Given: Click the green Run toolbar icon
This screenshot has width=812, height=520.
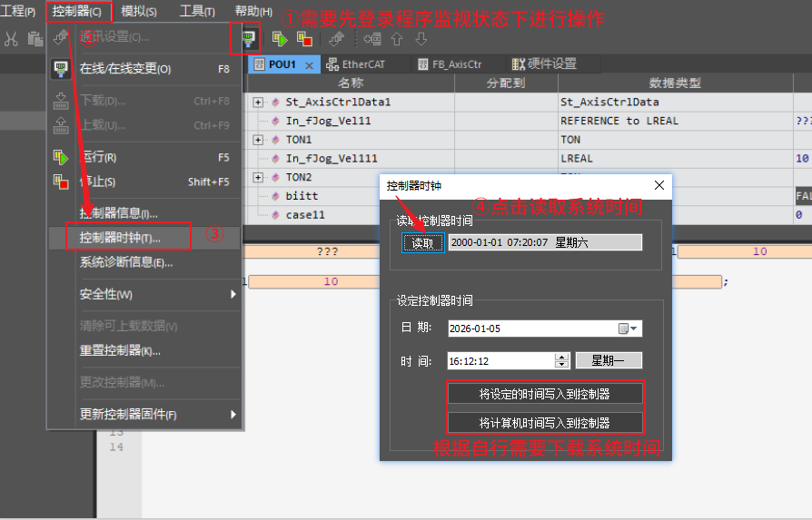Looking at the screenshot, I should [x=280, y=39].
